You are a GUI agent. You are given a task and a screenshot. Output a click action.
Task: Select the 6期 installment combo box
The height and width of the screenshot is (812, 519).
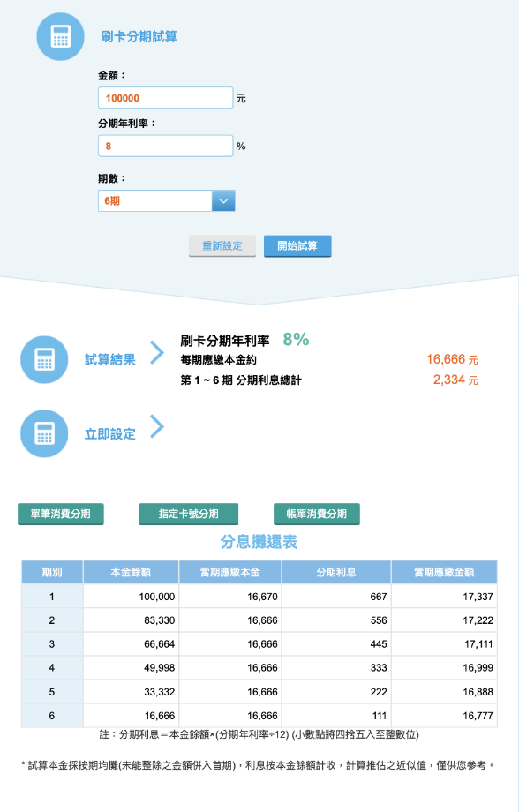166,201
